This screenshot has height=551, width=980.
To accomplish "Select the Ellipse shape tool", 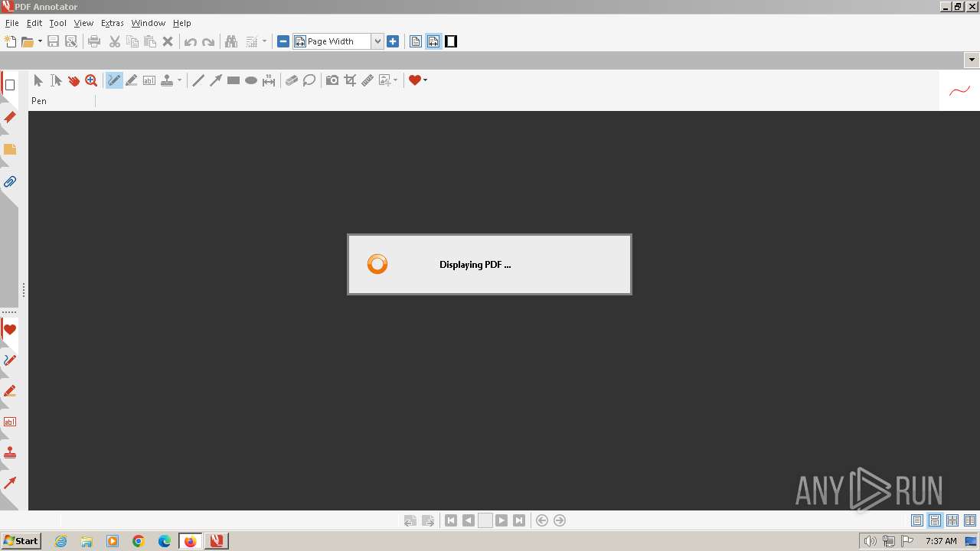I will coord(251,80).
